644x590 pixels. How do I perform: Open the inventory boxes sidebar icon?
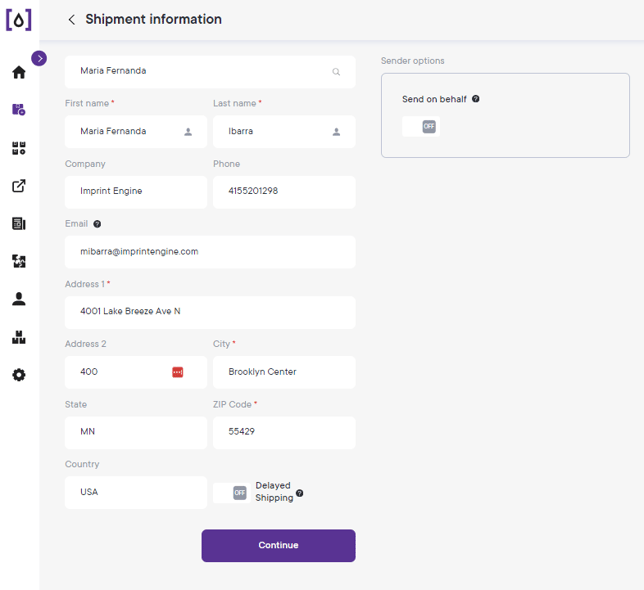pos(19,337)
